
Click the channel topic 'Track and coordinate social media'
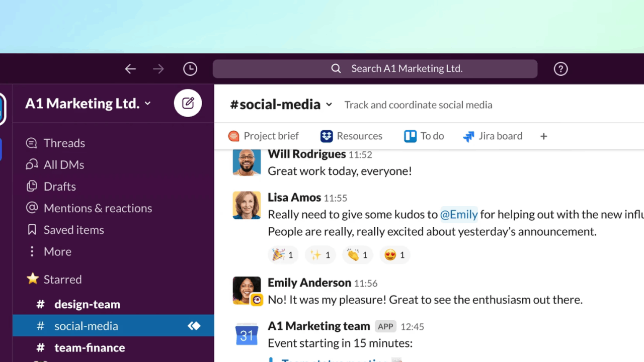coord(418,105)
